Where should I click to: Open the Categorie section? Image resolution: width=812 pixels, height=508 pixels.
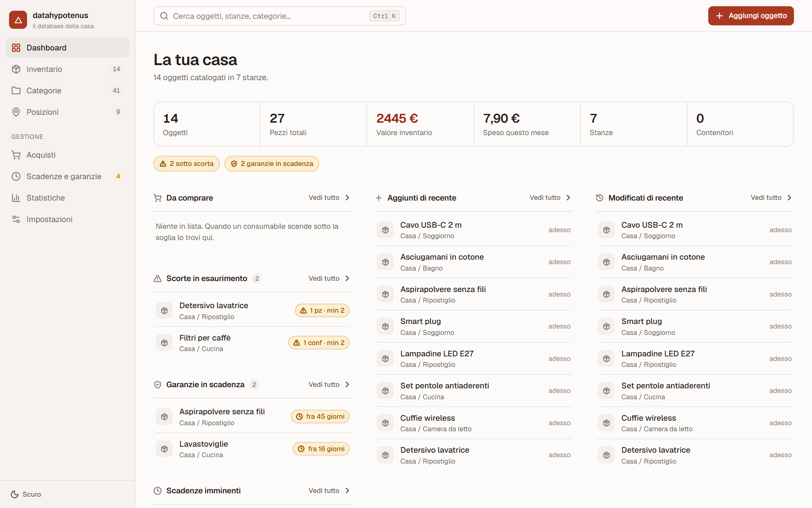point(67,91)
